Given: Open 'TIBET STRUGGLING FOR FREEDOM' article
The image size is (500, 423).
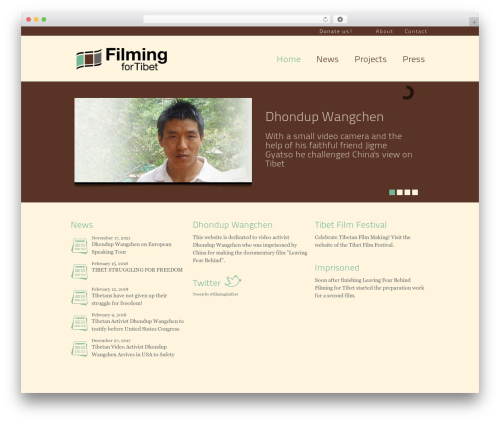Looking at the screenshot, I should coord(137,270).
